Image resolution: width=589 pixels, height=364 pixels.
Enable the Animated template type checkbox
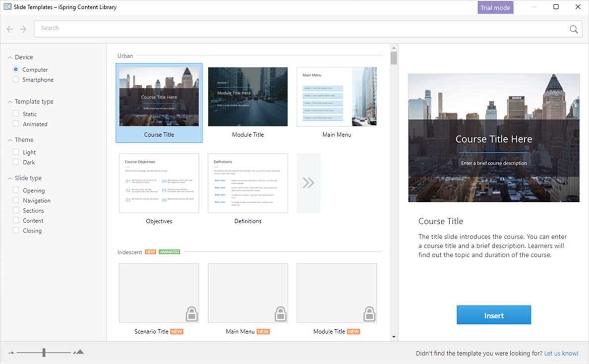[15, 123]
